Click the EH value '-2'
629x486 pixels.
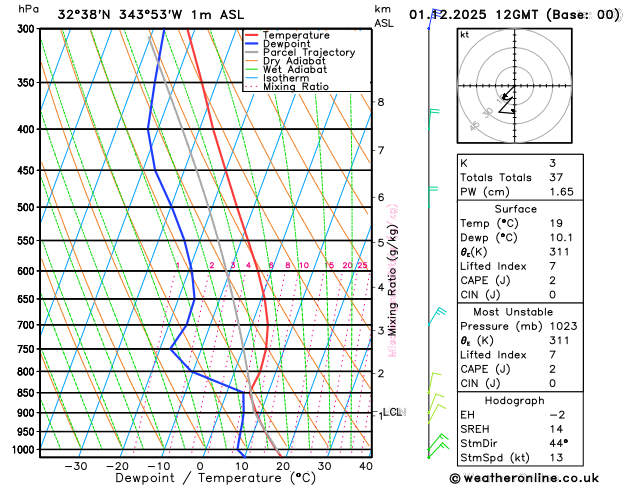[557, 415]
